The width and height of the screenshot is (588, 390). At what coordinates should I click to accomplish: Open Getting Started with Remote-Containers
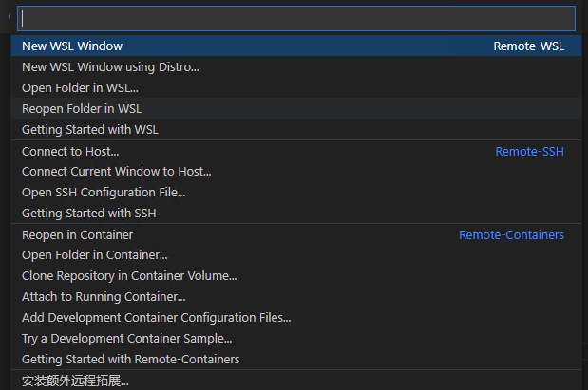(130, 360)
